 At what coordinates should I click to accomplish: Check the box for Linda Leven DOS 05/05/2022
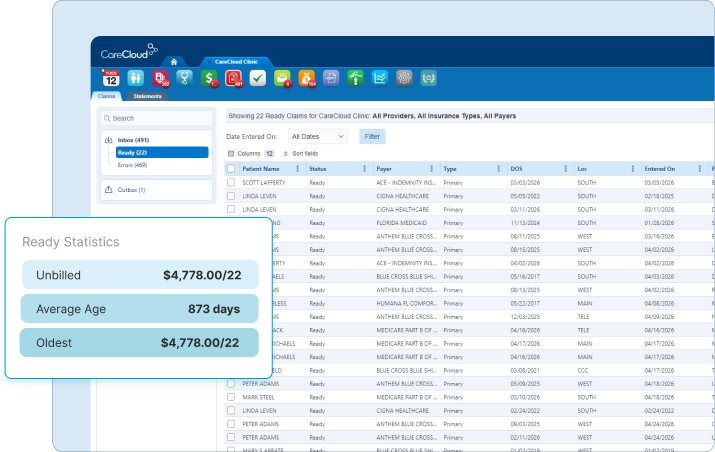(231, 196)
